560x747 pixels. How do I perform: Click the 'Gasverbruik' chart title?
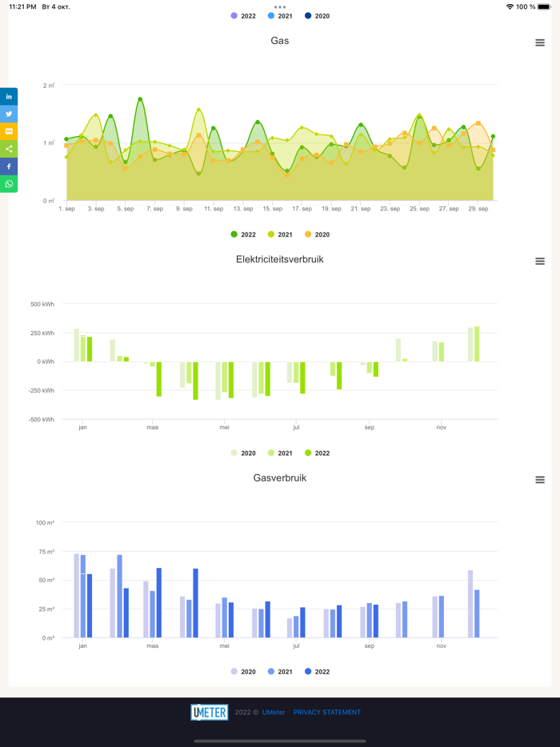pyautogui.click(x=280, y=477)
